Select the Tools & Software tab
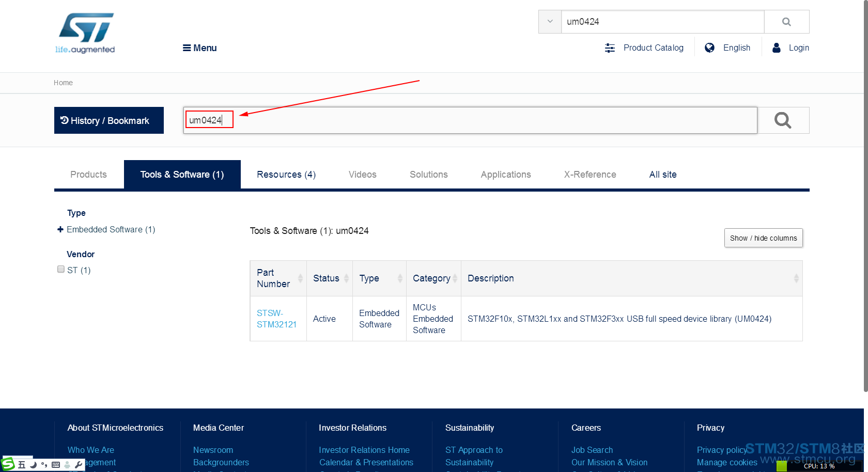 coord(182,175)
